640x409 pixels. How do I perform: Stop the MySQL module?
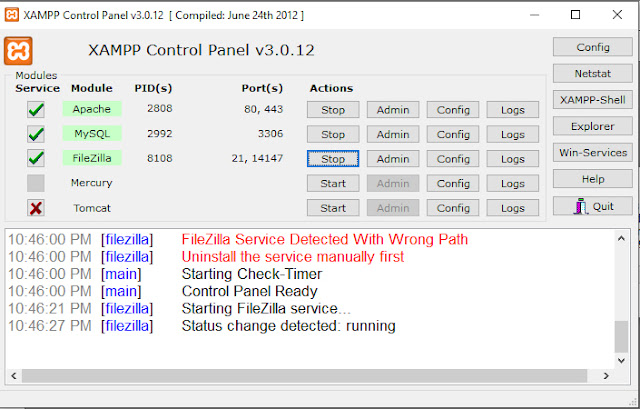click(x=333, y=134)
